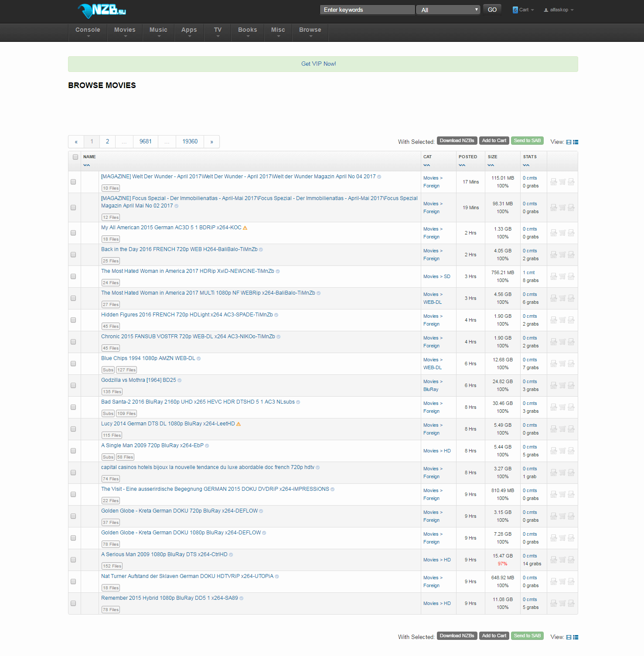Open Subs badge under Bad Santa-2
This screenshot has width=644, height=656.
click(108, 414)
